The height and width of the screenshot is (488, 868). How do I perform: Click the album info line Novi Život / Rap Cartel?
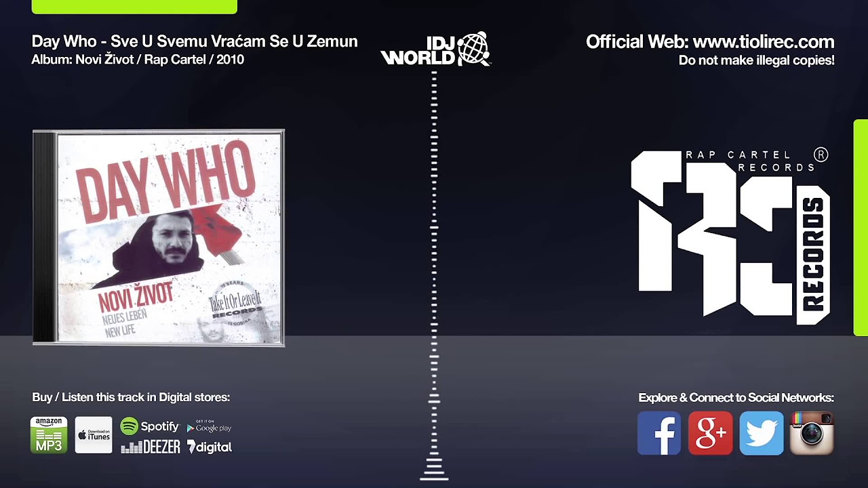coord(138,60)
